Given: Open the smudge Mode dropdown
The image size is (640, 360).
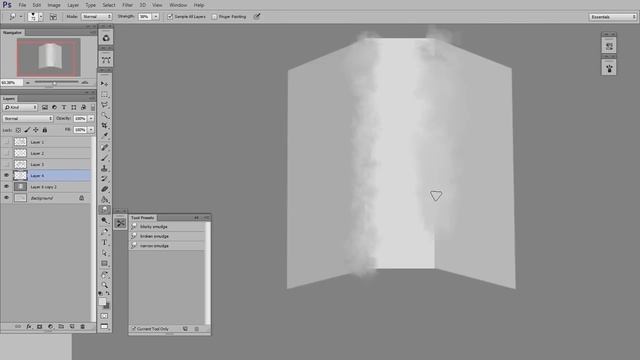Looking at the screenshot, I should click(96, 17).
